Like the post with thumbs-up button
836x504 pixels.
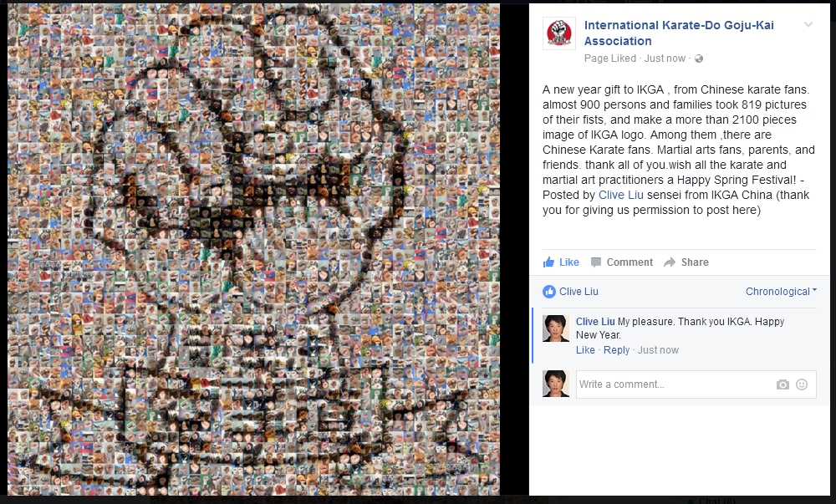(561, 262)
